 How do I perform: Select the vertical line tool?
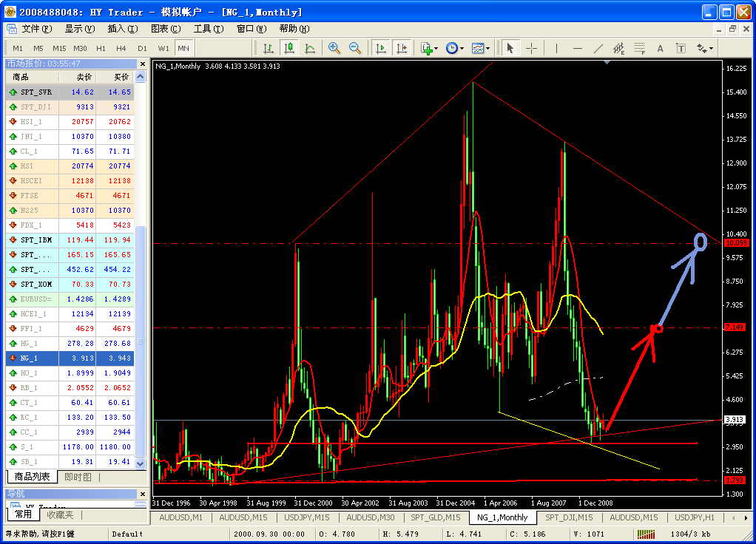pyautogui.click(x=556, y=48)
